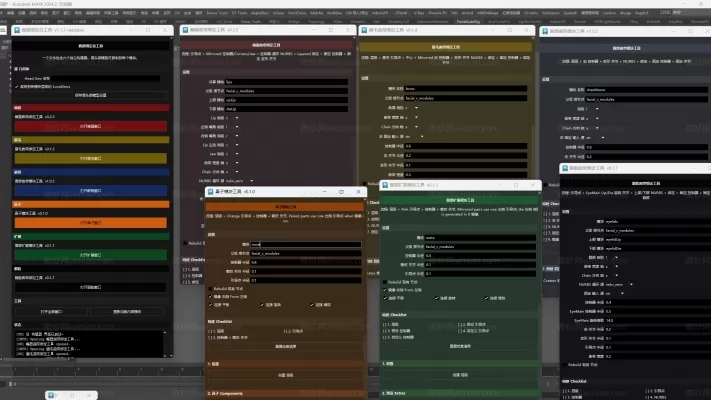The width and height of the screenshot is (711, 400).
Task: Open the Up axis dropdown in lips window
Action: 231,118
